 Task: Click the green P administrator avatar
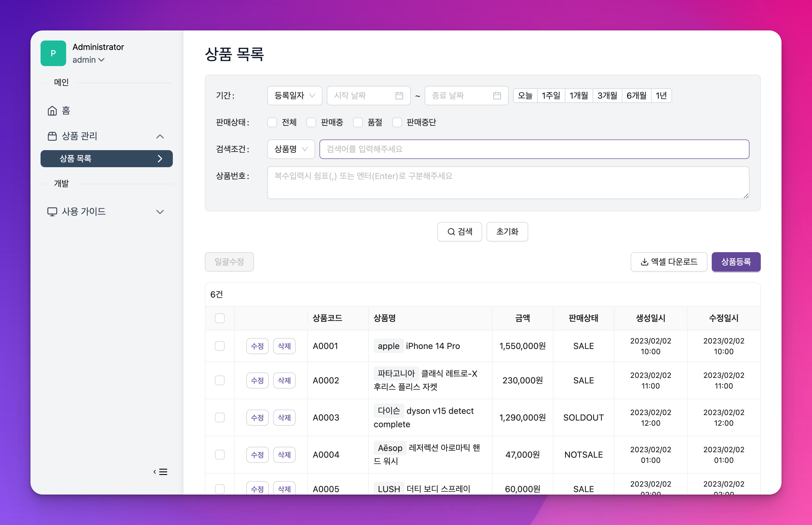[x=53, y=53]
